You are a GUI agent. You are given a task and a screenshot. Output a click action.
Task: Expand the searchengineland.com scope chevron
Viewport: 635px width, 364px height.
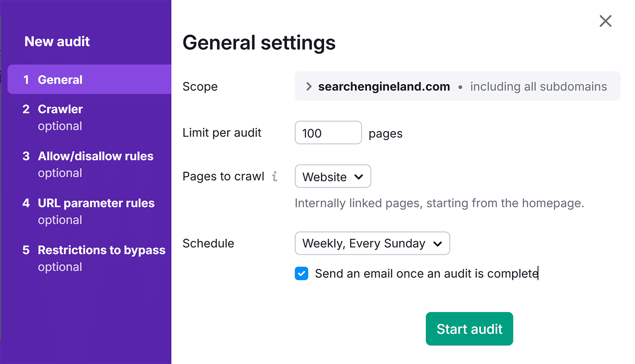pyautogui.click(x=309, y=86)
